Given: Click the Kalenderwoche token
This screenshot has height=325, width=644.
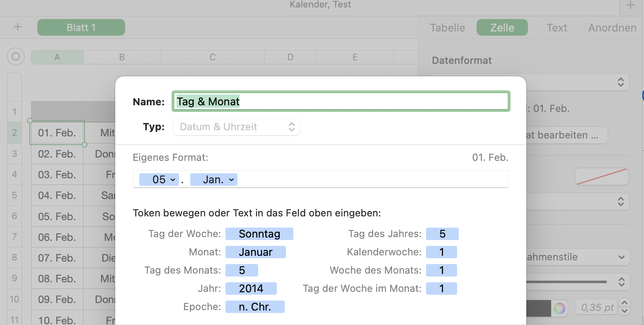Looking at the screenshot, I should 442,252.
